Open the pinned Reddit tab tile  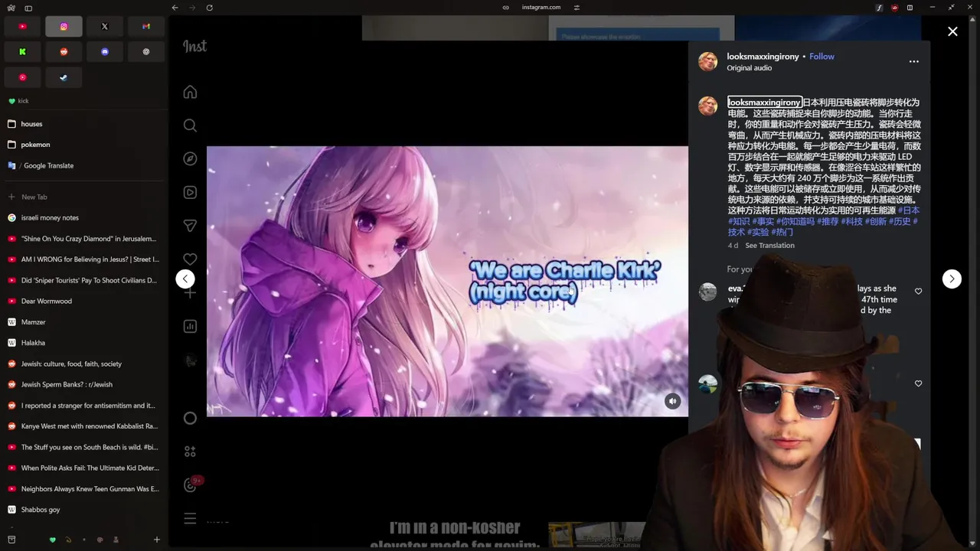point(64,52)
